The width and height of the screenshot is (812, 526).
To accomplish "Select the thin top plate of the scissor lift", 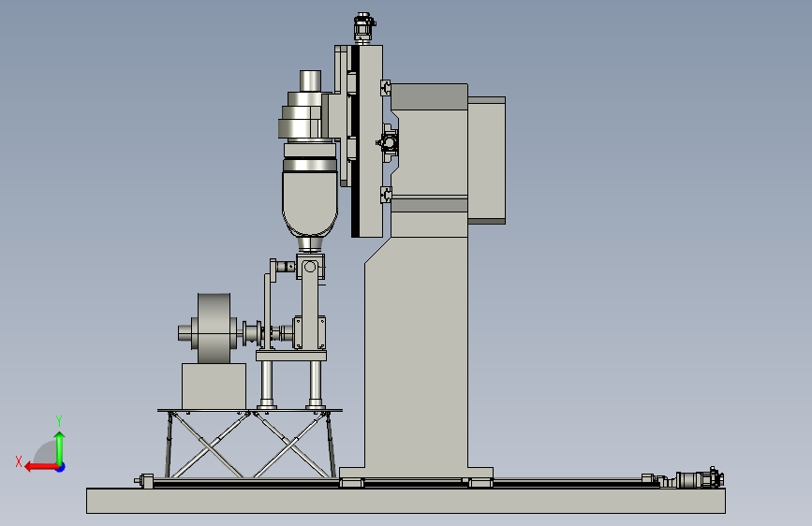I will 250,411.
